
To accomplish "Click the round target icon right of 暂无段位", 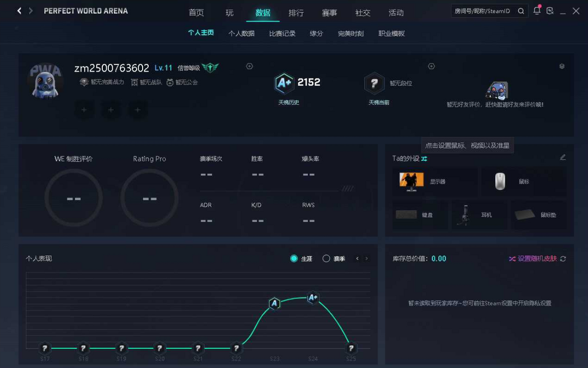I will (431, 66).
